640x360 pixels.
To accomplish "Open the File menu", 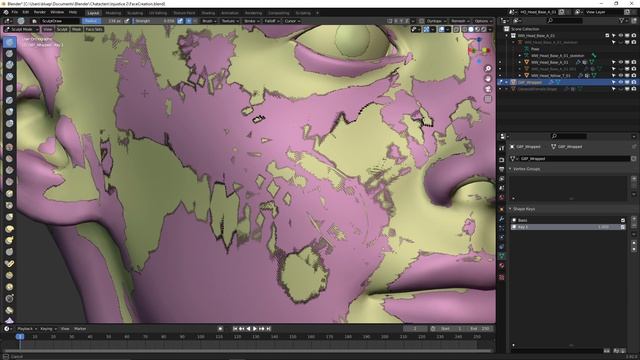I will click(15, 12).
